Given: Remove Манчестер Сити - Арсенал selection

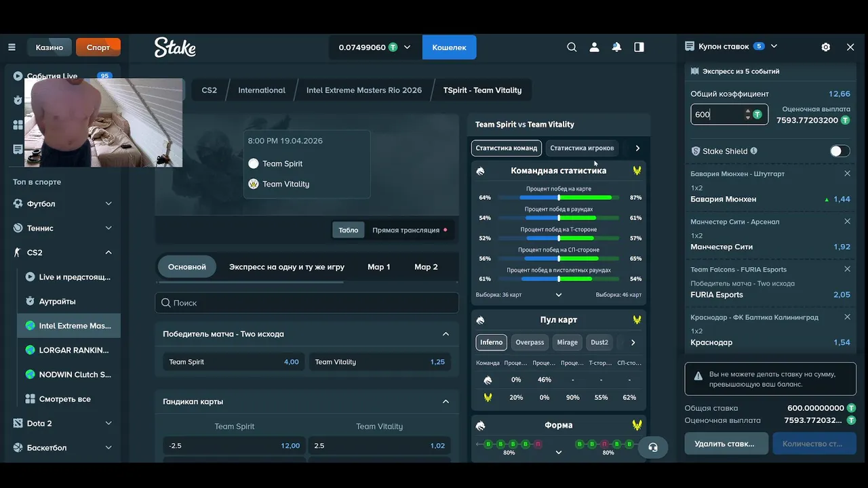Looking at the screenshot, I should click(847, 222).
